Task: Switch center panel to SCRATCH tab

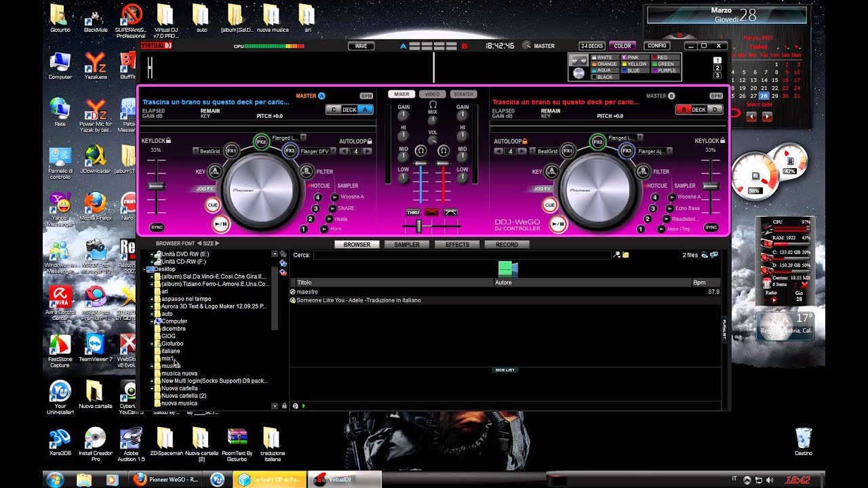Action: (463, 94)
